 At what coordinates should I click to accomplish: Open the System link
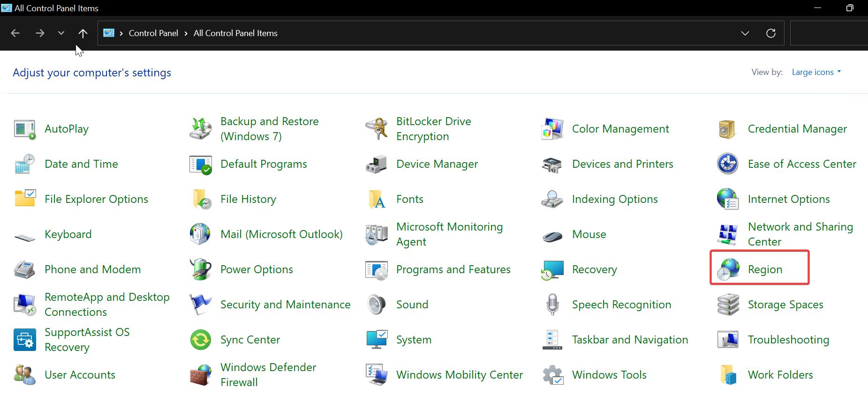(414, 340)
